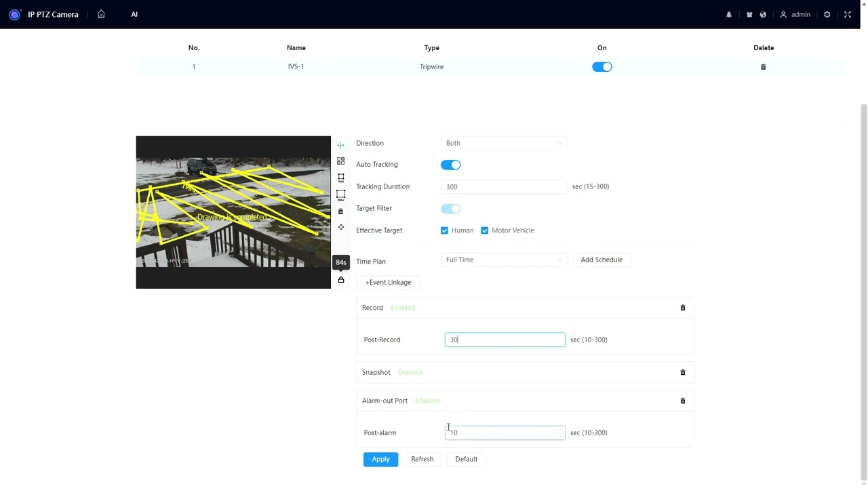The width and height of the screenshot is (868, 488).
Task: Apply the settings
Action: (x=380, y=460)
